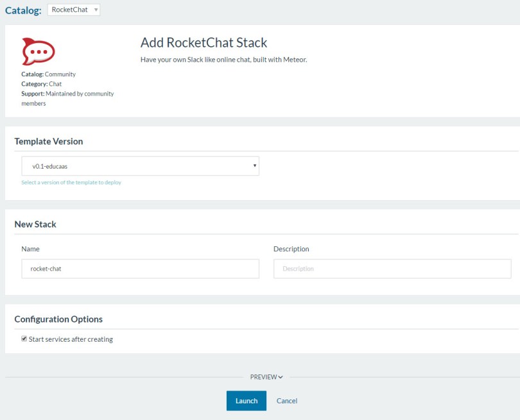Toggle the Start services after creating checkbox
The height and width of the screenshot is (420, 520).
tap(24, 339)
